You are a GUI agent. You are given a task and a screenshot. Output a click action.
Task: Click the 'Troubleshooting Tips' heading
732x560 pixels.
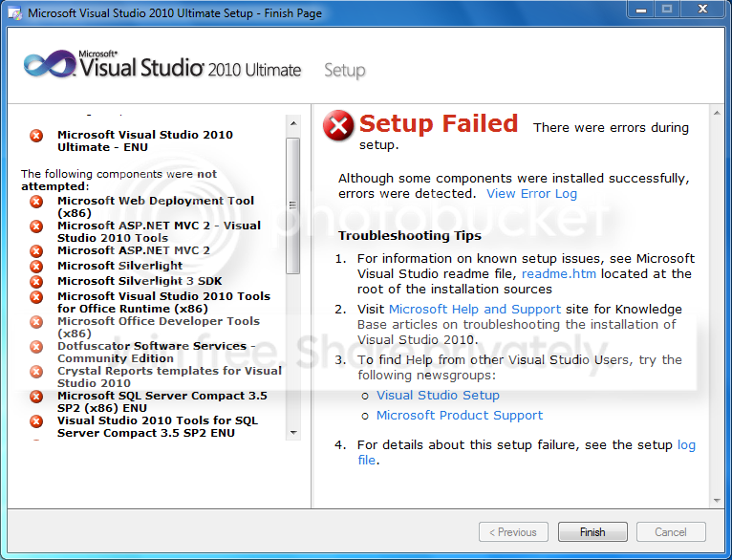tap(409, 236)
